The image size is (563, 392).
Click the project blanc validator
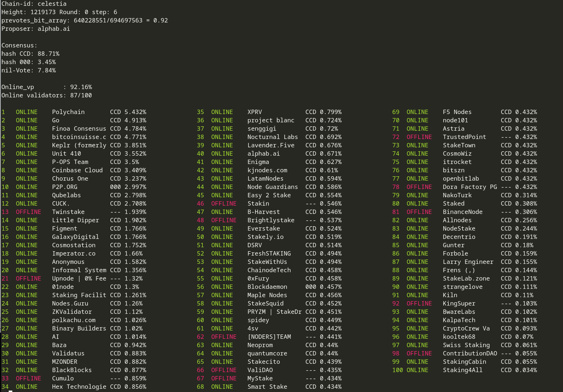tap(271, 120)
